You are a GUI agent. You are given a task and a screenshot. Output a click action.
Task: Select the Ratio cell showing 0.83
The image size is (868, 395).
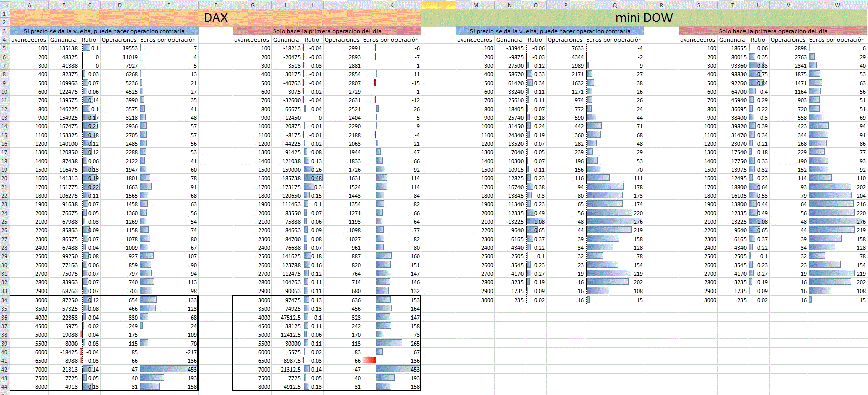pos(759,66)
